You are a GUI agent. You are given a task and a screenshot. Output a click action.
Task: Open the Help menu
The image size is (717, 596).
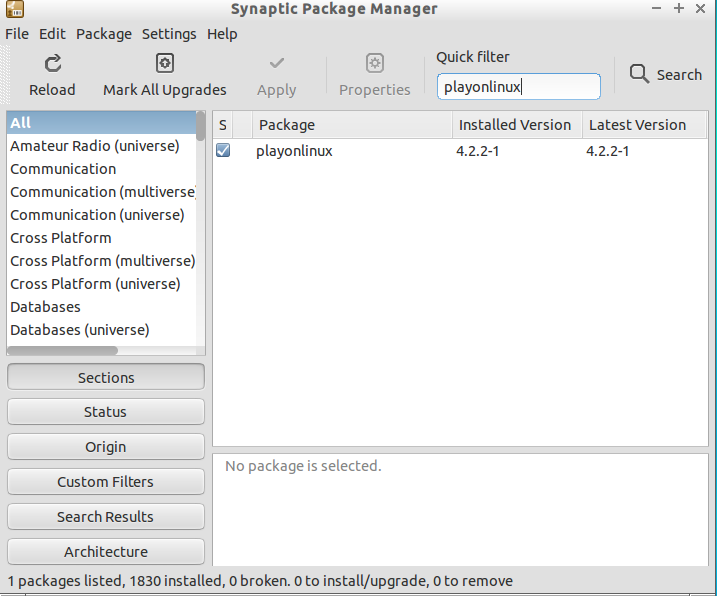coord(222,34)
